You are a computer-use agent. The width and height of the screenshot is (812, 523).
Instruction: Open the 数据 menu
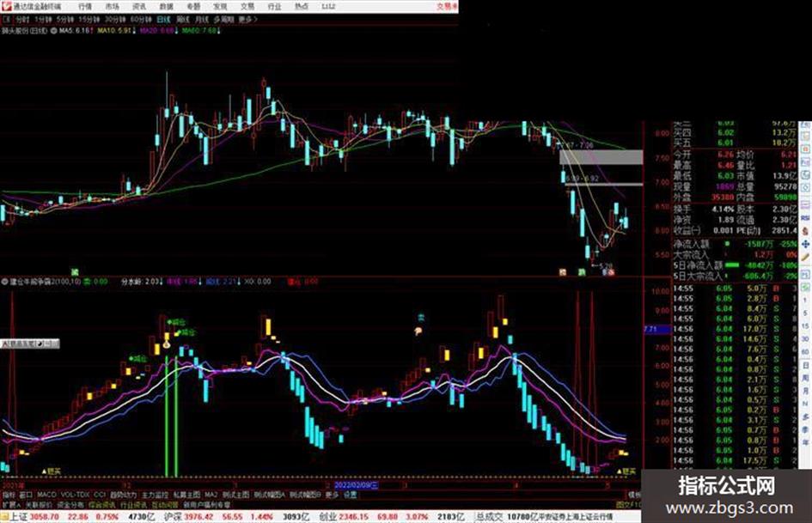click(x=166, y=6)
